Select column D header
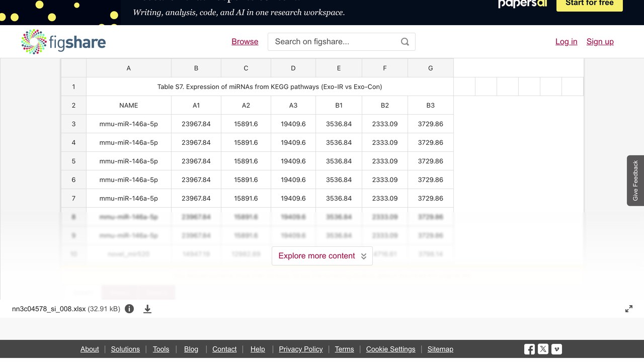644x362 pixels. tap(293, 68)
